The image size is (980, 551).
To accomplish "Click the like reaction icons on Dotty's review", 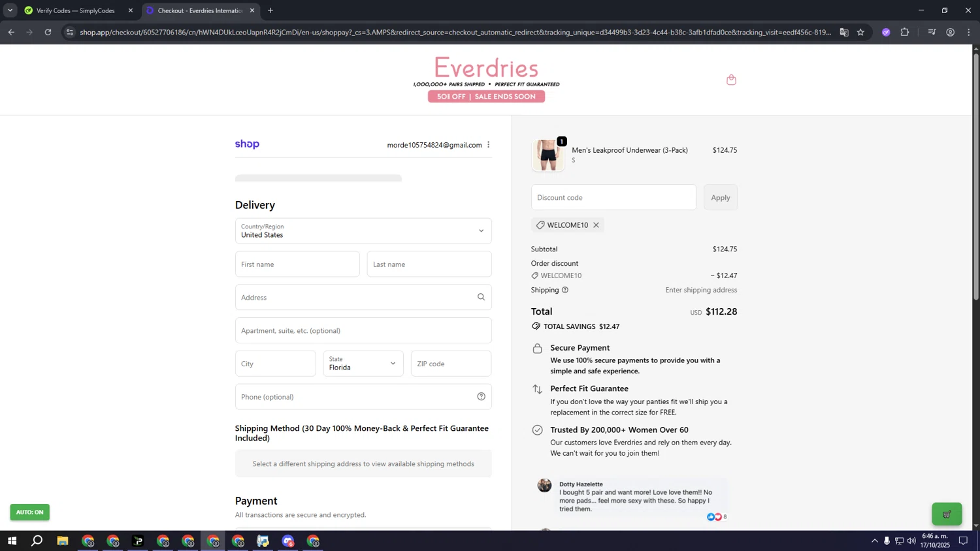I will [x=715, y=516].
